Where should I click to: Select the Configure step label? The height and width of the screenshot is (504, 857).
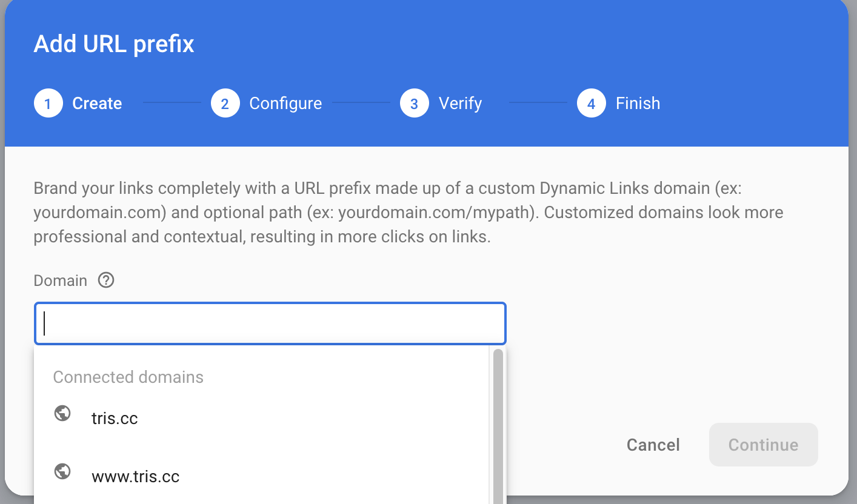coord(285,103)
